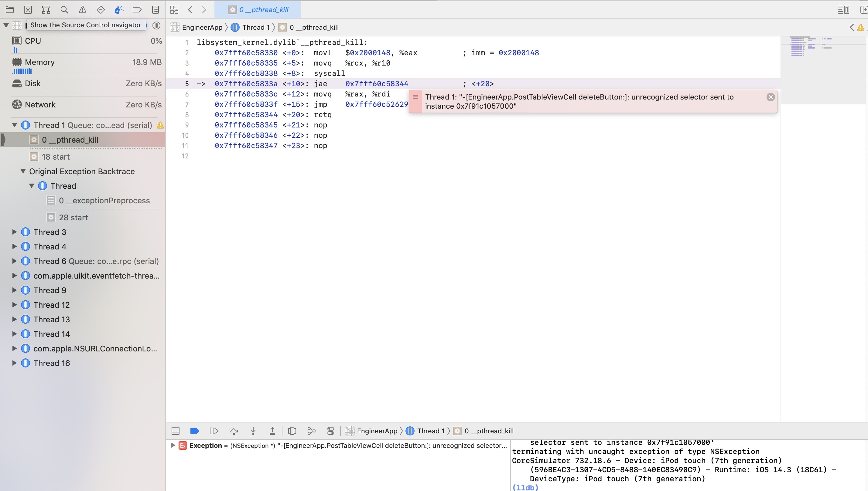Continue program execution
The image size is (868, 491).
214,431
